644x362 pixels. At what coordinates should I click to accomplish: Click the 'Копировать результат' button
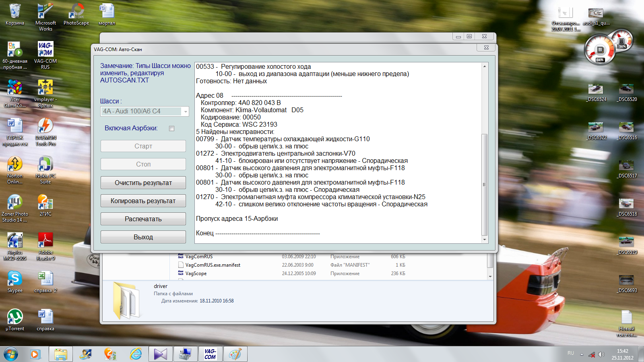(x=143, y=201)
